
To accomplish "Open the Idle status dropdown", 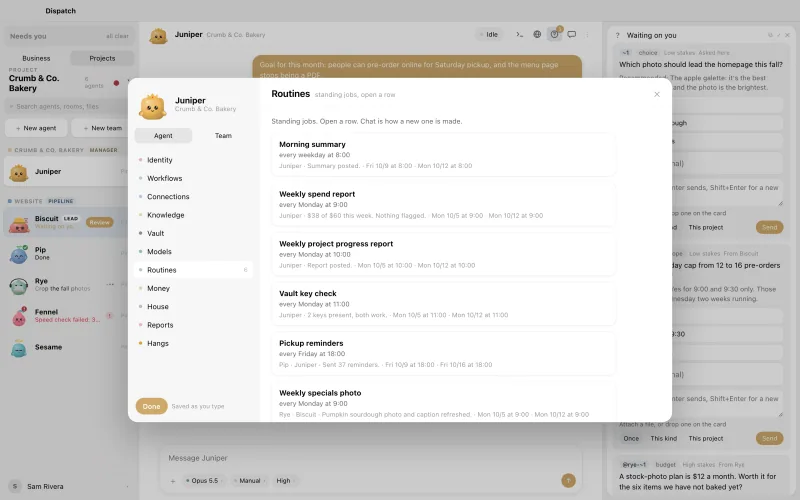I will 489,35.
